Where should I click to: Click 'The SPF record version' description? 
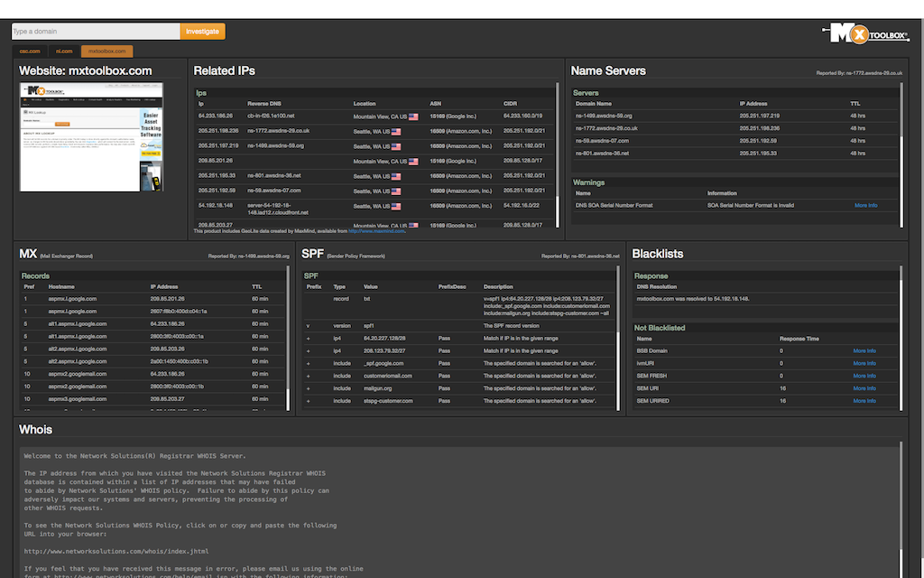click(x=511, y=325)
